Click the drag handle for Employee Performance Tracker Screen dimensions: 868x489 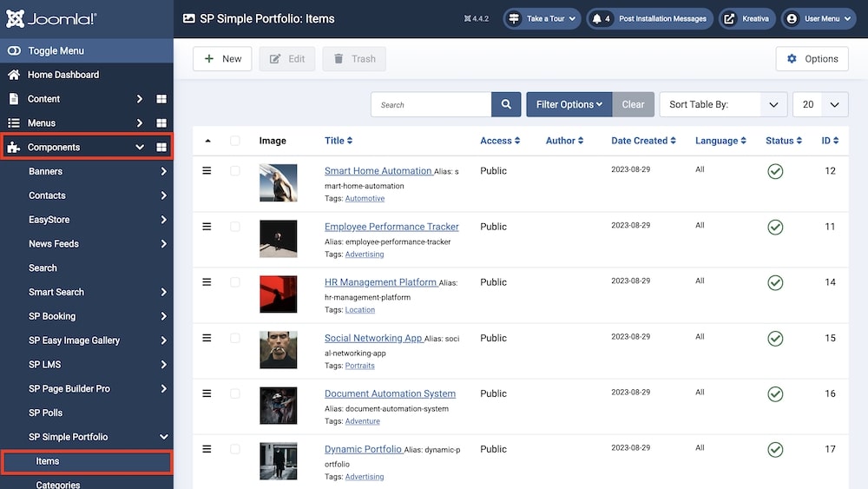[207, 227]
